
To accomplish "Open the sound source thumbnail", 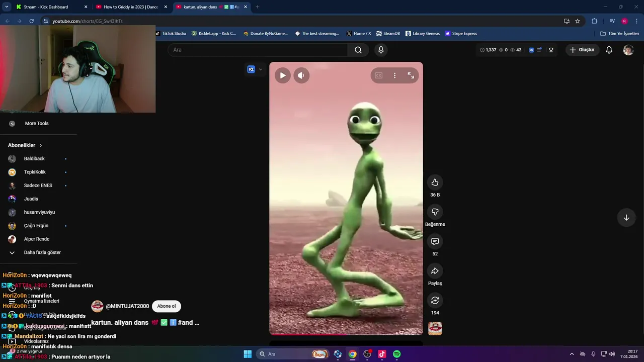I will coord(435,328).
